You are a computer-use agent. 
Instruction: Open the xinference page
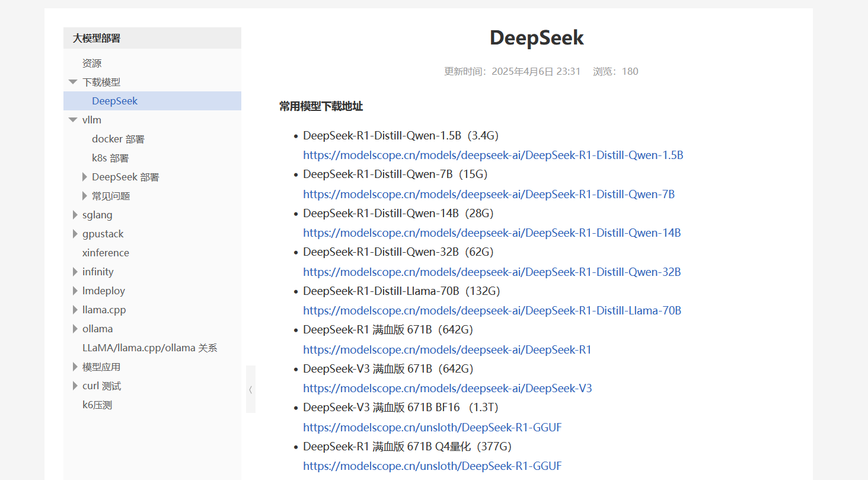[106, 253]
